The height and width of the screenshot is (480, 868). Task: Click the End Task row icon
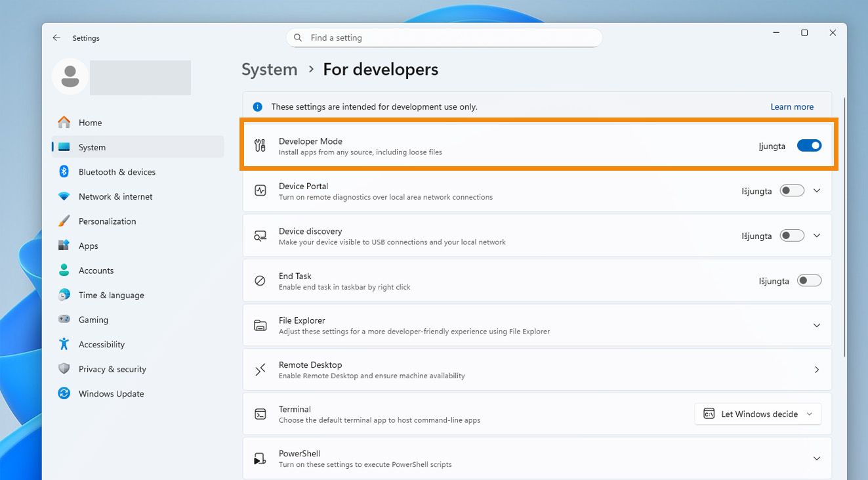point(260,280)
